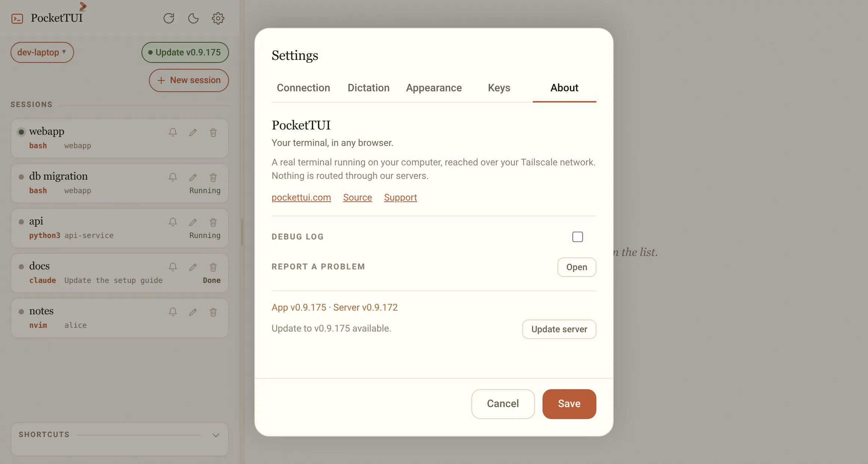Open the dev-laptop host dropdown
This screenshot has width=868, height=464.
42,52
